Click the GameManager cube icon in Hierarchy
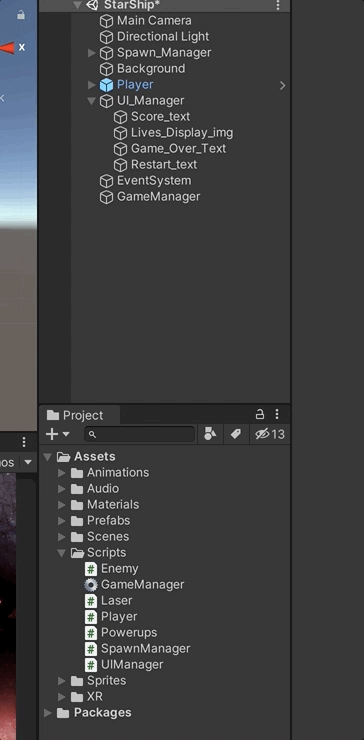Image resolution: width=364 pixels, height=740 pixels. (106, 197)
